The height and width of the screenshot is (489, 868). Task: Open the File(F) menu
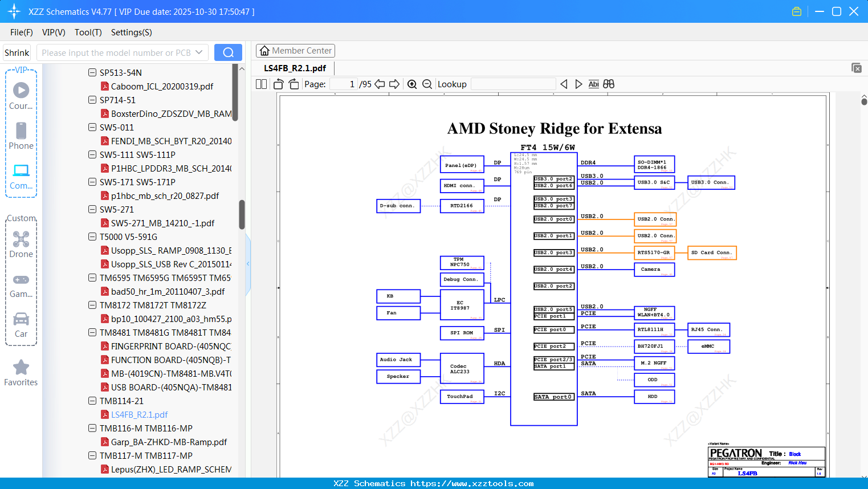coord(22,32)
